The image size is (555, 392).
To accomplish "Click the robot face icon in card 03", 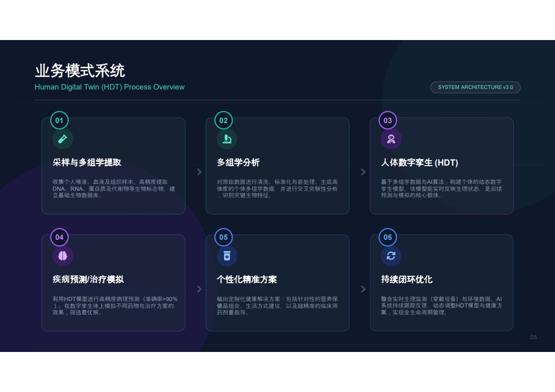I will (391, 139).
